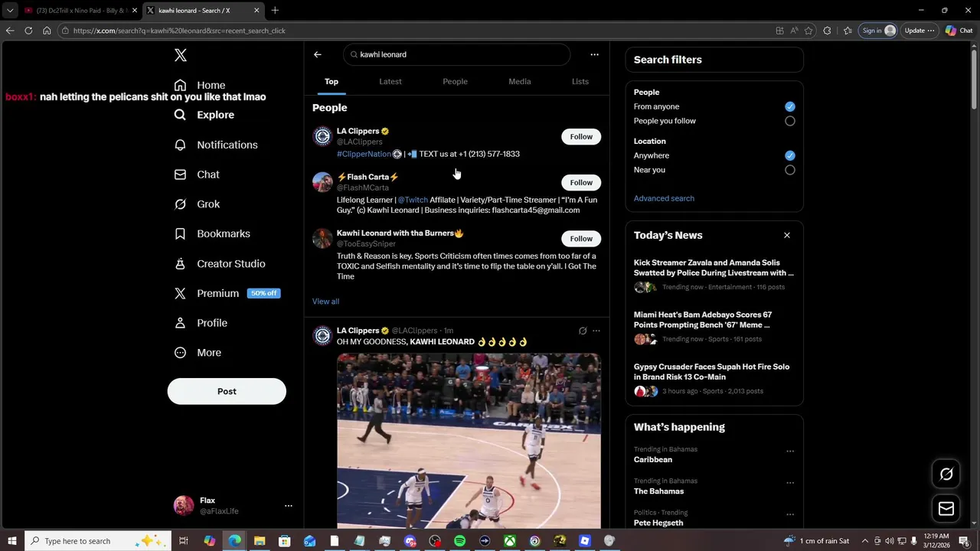Screen dimensions: 980x551
Task: Open search options three-dot menu
Action: point(594,54)
